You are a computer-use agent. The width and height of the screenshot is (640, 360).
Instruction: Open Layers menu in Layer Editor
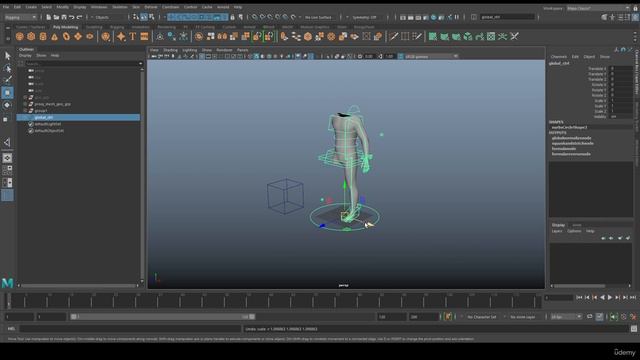[x=557, y=231]
